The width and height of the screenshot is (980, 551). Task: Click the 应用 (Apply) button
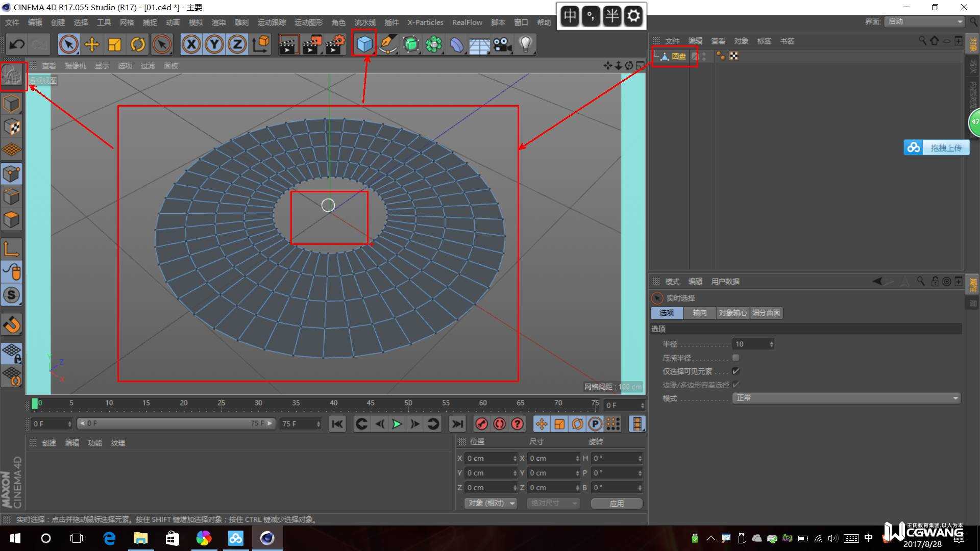click(616, 503)
